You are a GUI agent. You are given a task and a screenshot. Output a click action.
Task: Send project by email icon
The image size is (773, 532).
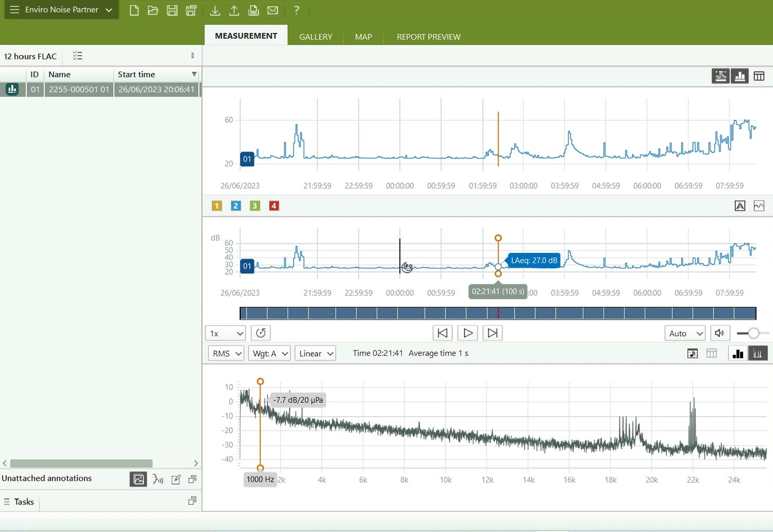click(x=273, y=10)
